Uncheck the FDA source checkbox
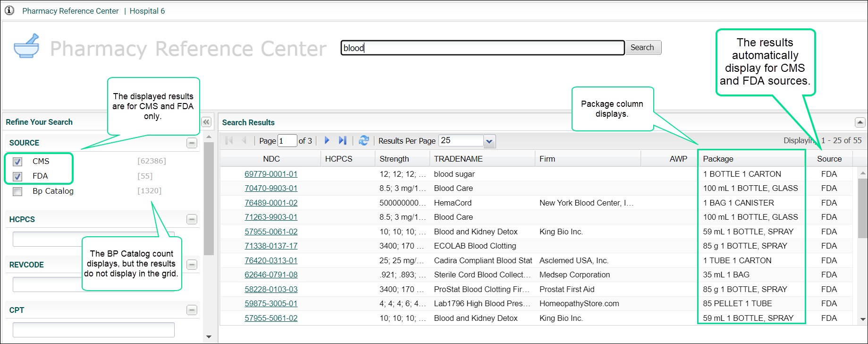This screenshot has height=344, width=868. [17, 176]
